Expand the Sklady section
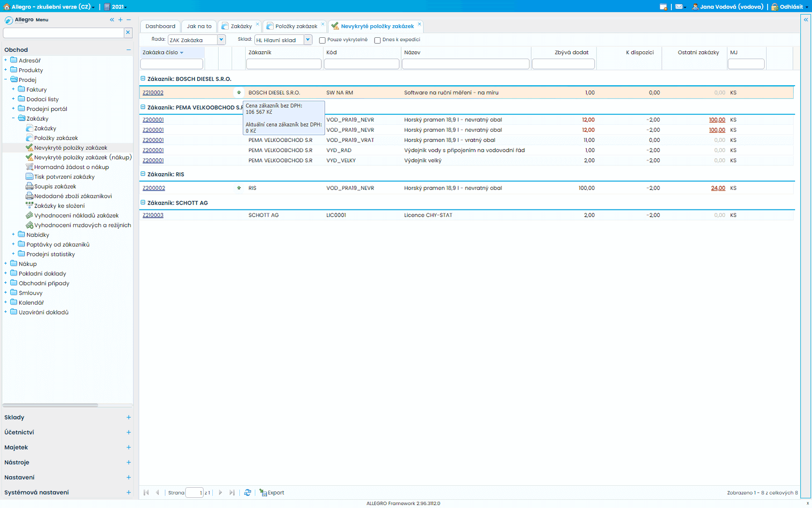Screen dimensions: 812x508 [129, 417]
